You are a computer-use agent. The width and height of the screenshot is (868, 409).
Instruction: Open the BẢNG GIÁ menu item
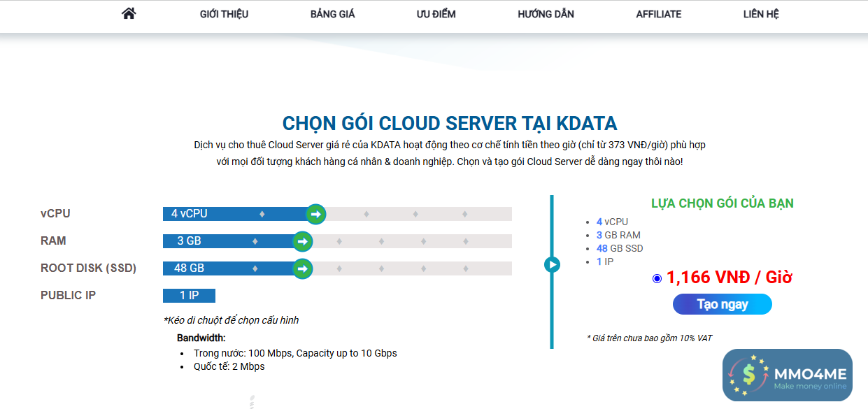(x=332, y=14)
